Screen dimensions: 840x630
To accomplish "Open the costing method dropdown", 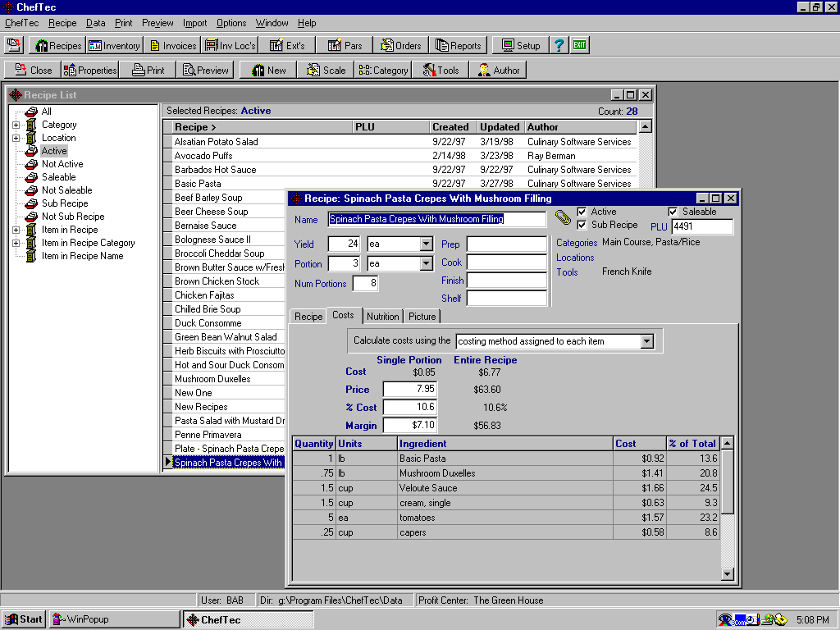I will pos(647,341).
